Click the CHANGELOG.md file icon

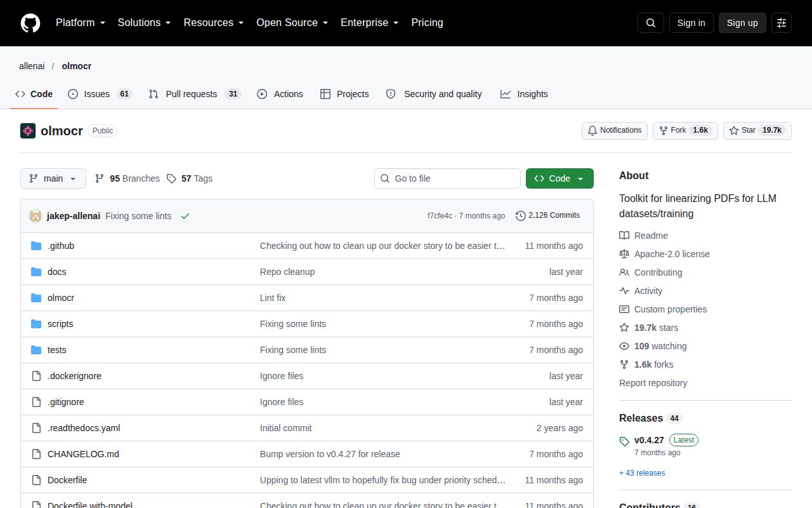pos(36,454)
